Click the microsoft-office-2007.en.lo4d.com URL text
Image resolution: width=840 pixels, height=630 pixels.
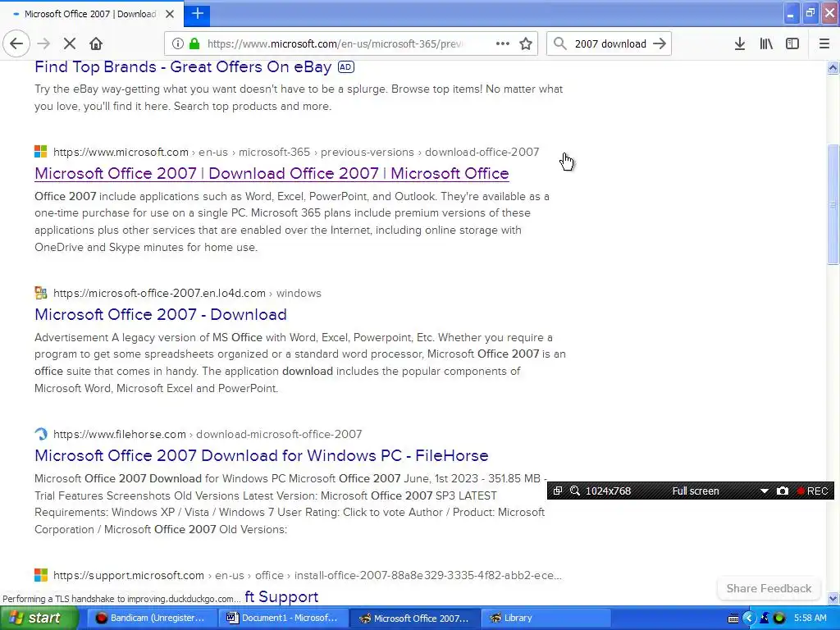pyautogui.click(x=160, y=293)
